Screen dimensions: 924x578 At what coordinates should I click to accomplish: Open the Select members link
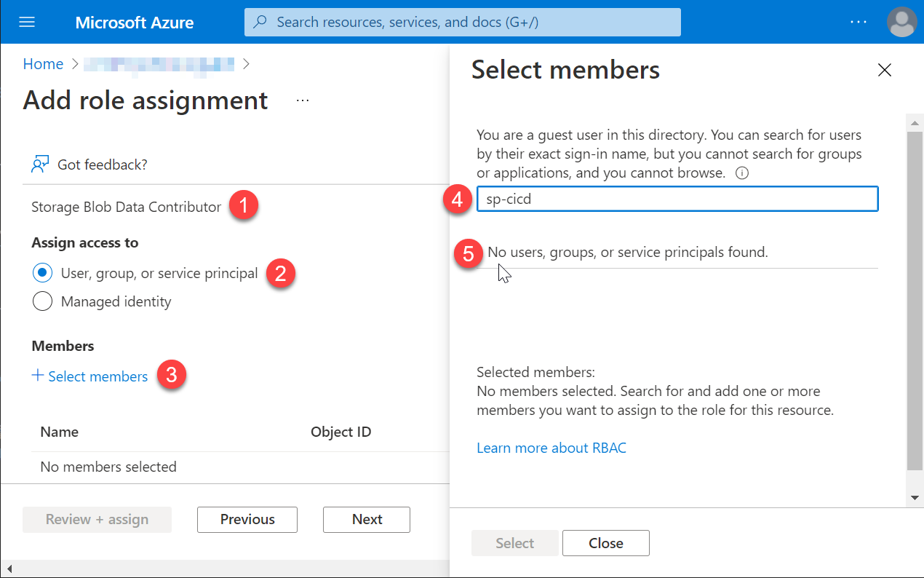coord(97,376)
